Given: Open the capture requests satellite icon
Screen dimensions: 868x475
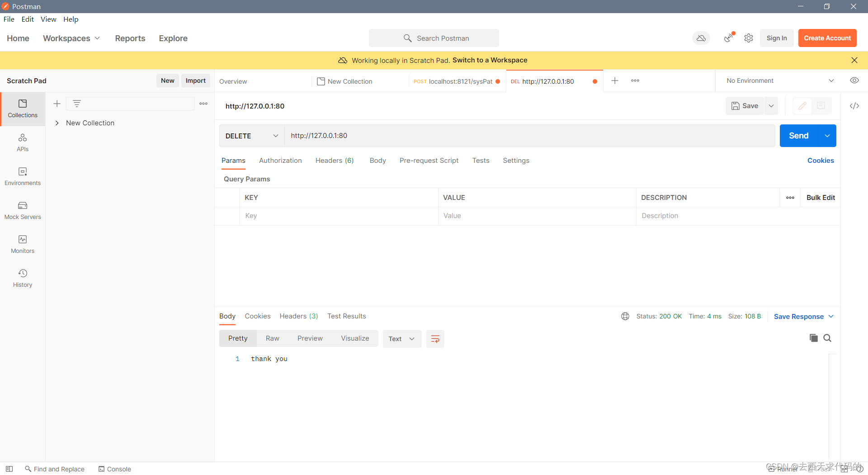Looking at the screenshot, I should point(729,38).
